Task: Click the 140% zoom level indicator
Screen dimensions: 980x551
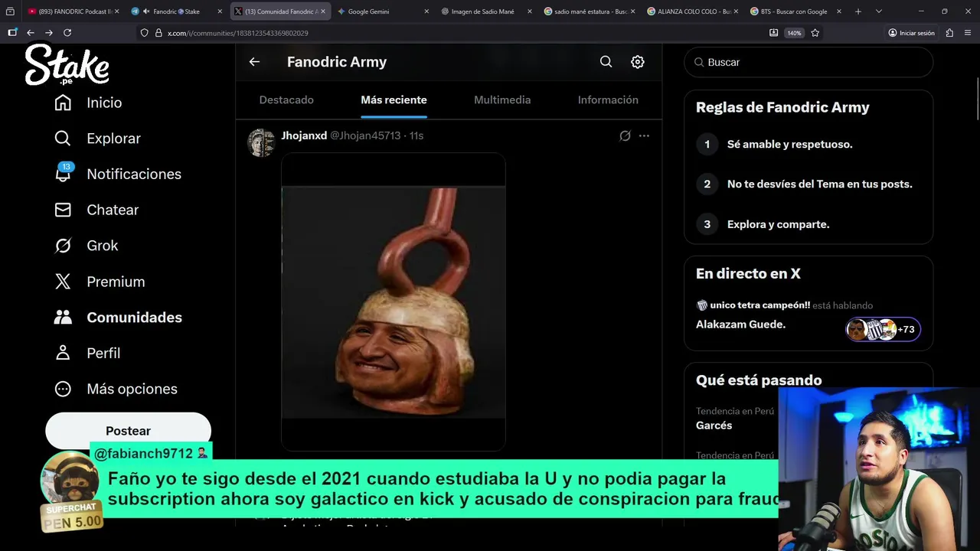Action: (x=794, y=33)
